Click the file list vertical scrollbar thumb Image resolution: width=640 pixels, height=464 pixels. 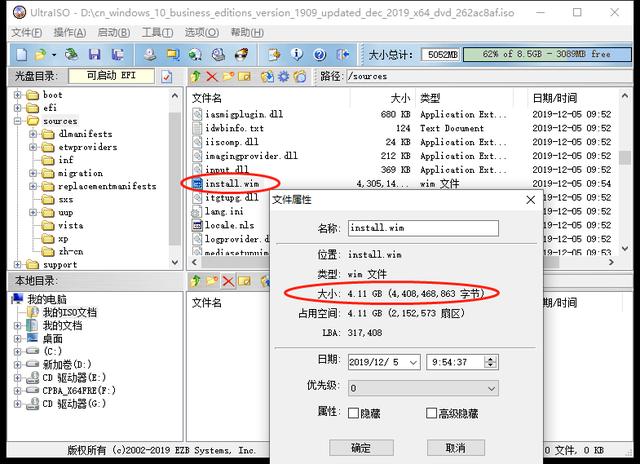coord(624,158)
